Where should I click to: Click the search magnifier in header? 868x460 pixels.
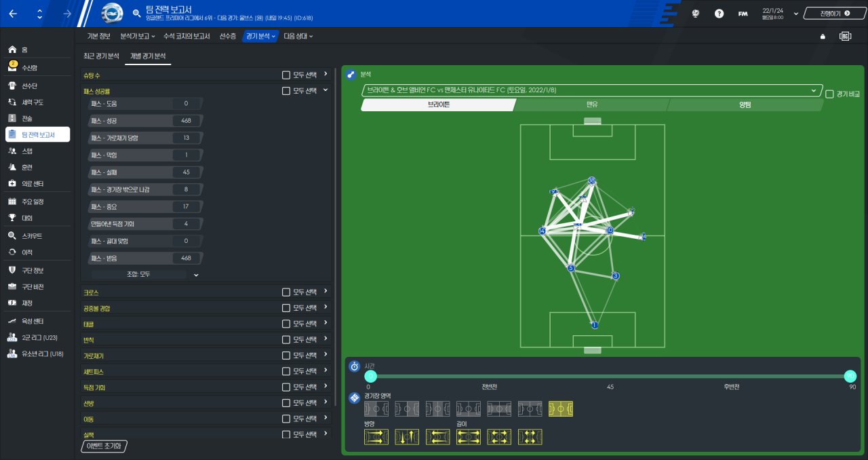[138, 13]
